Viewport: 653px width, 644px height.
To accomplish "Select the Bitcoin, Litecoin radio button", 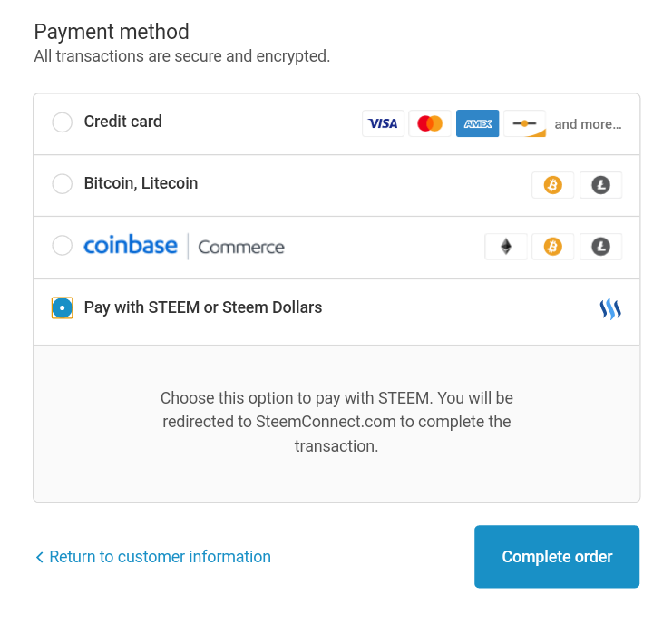I will [62, 184].
